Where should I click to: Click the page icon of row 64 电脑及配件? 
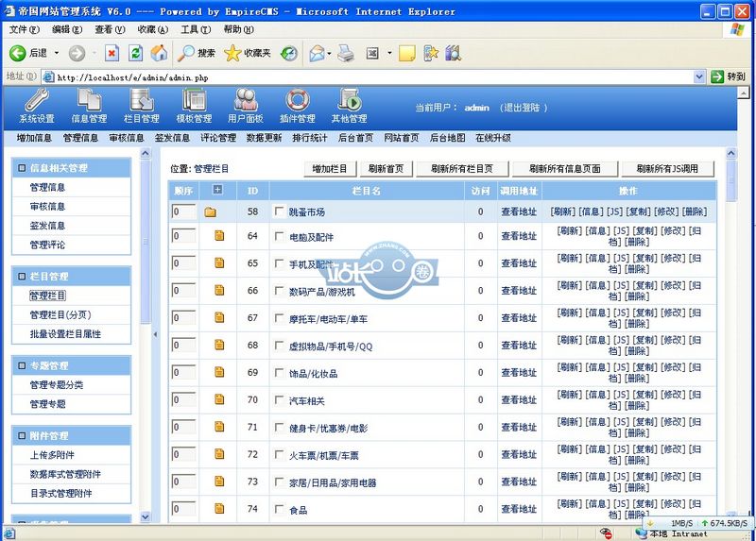(219, 236)
